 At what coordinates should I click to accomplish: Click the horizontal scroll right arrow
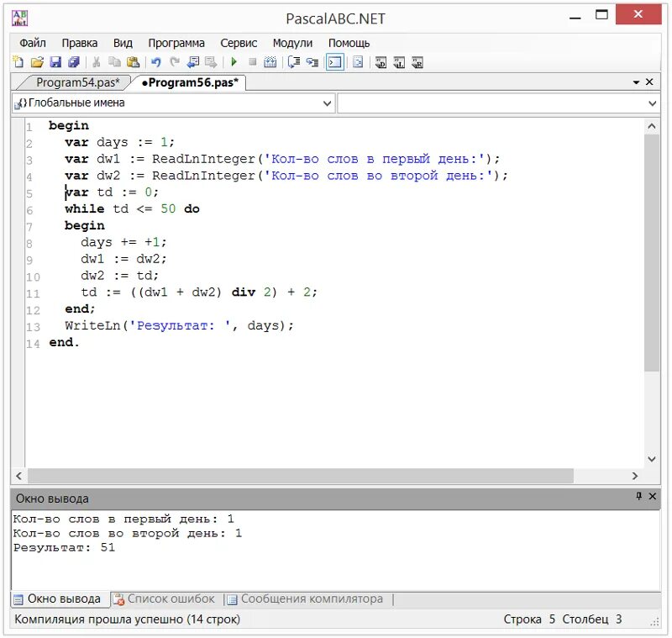coord(635,476)
